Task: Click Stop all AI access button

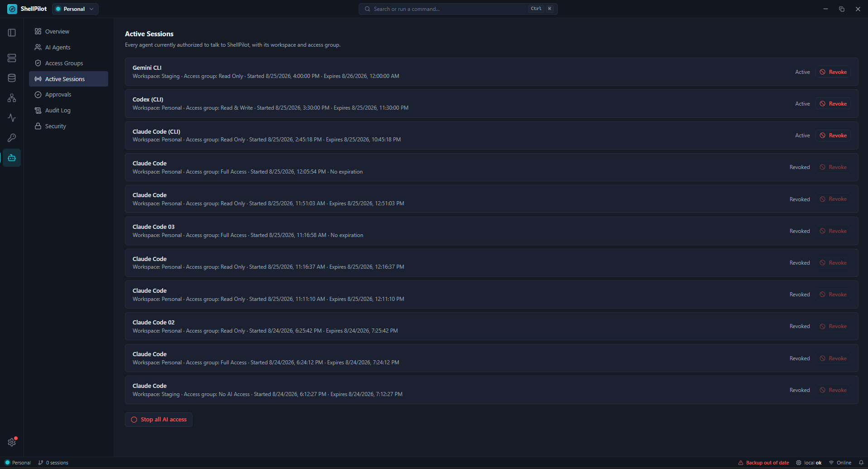Action: pos(158,420)
